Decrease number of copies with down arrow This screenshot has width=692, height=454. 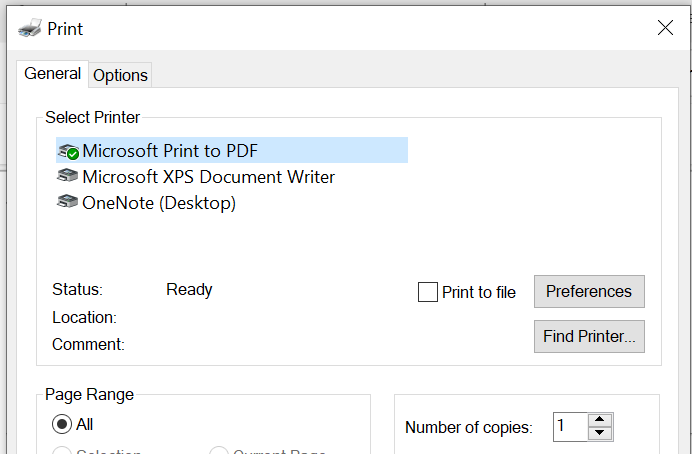tap(599, 433)
